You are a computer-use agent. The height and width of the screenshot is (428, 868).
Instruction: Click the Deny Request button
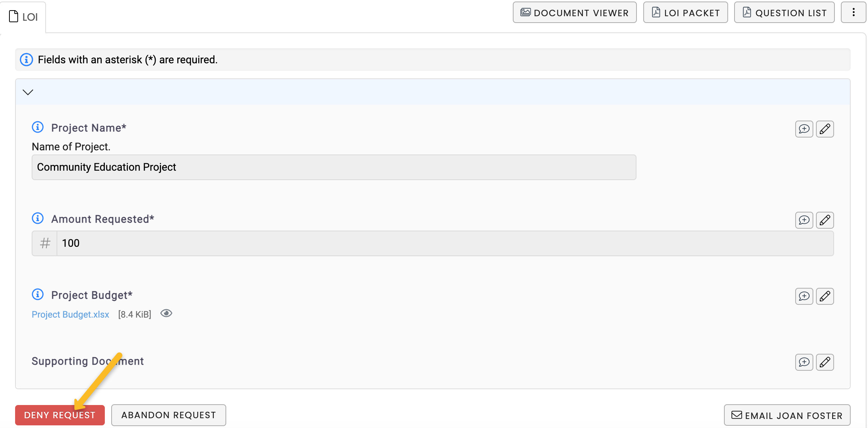coord(60,415)
